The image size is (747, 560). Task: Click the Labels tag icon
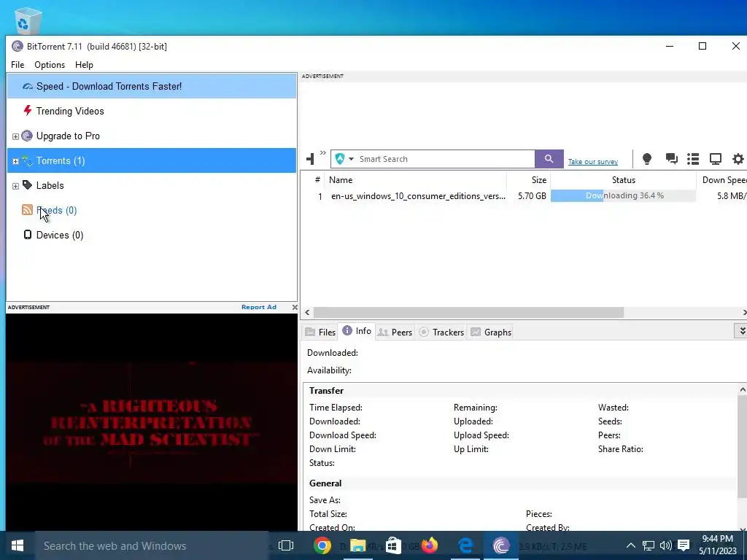coord(27,185)
